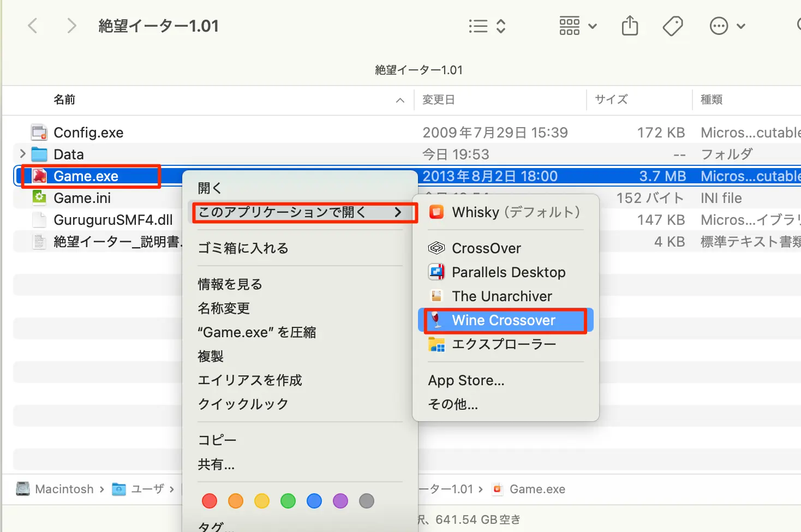
Task: Click the Share icon in the toolbar
Action: pyautogui.click(x=630, y=26)
